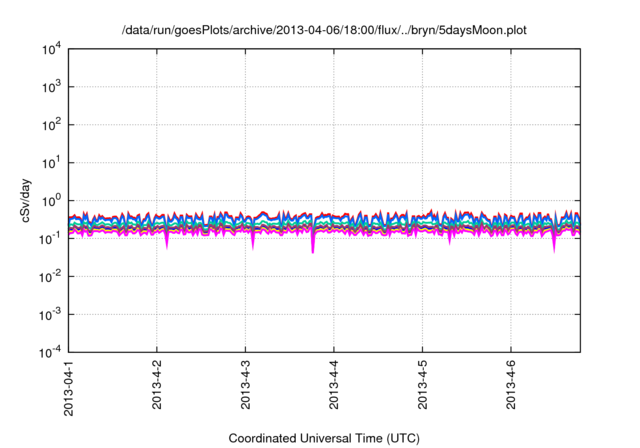This screenshot has height=448, width=640.
Task: Click the y-axis label cSv/day
Action: [26, 200]
